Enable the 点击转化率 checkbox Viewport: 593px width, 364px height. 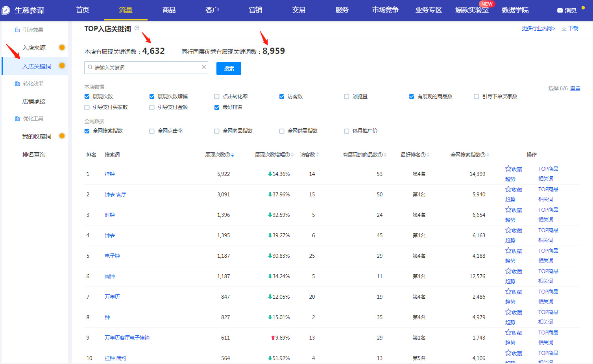(x=217, y=96)
